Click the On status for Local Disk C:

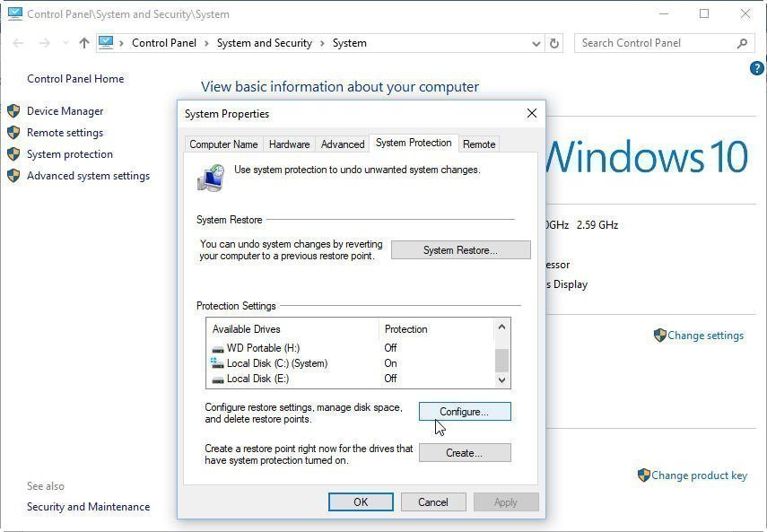(390, 363)
